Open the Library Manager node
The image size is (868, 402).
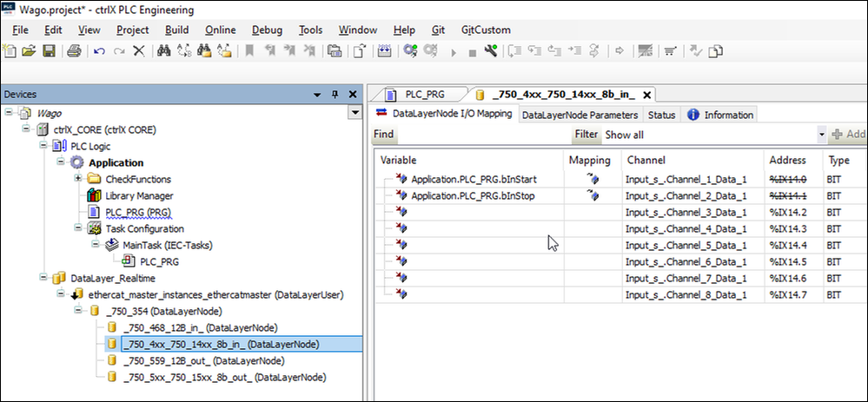coord(138,195)
